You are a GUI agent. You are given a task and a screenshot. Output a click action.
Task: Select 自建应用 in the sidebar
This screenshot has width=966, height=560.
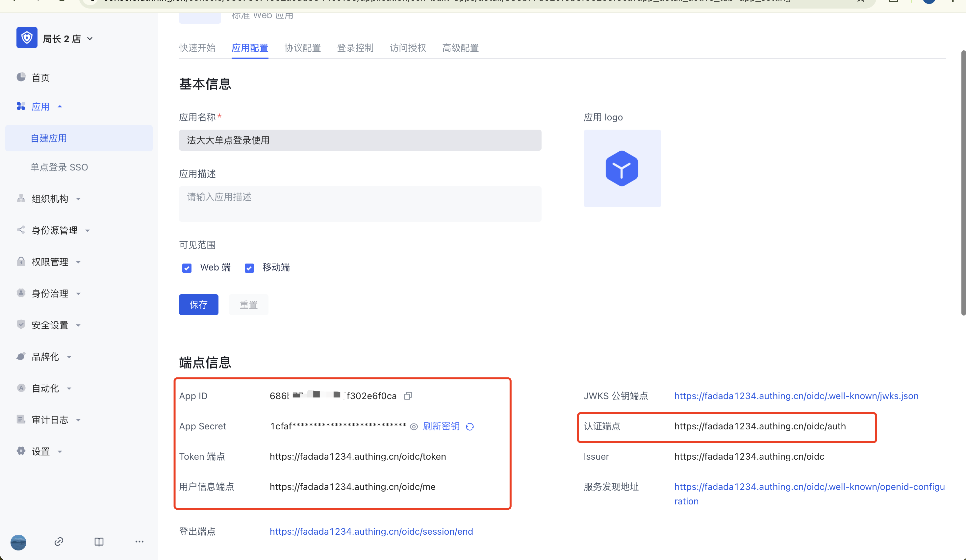coord(79,138)
